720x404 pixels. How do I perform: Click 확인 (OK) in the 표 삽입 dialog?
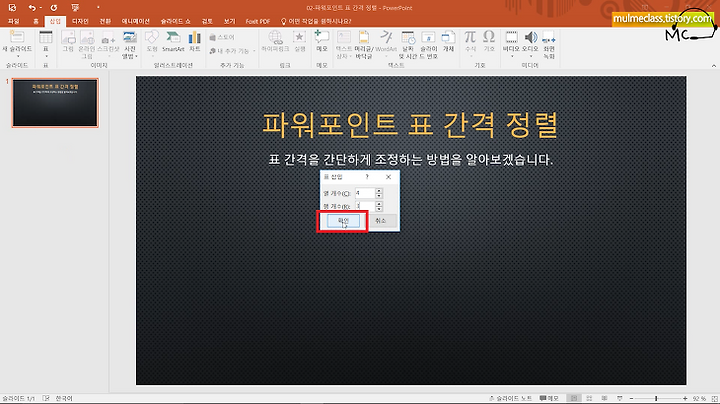click(x=343, y=221)
